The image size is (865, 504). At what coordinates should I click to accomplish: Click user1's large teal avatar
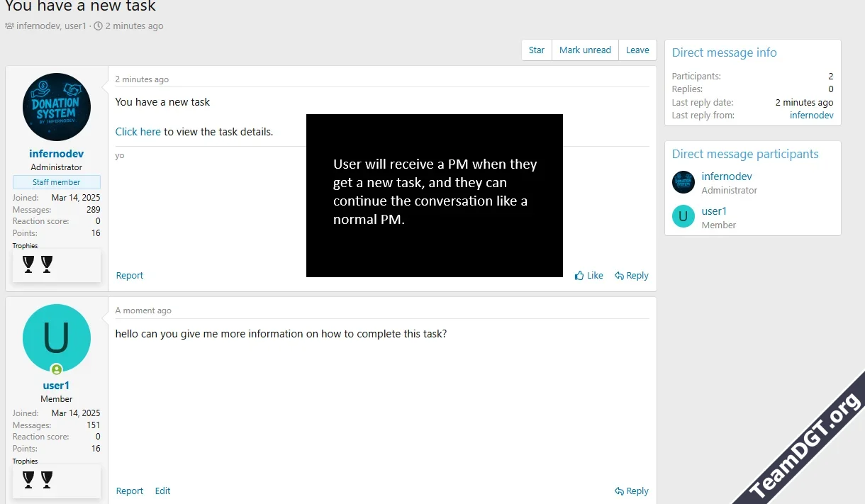pos(57,338)
